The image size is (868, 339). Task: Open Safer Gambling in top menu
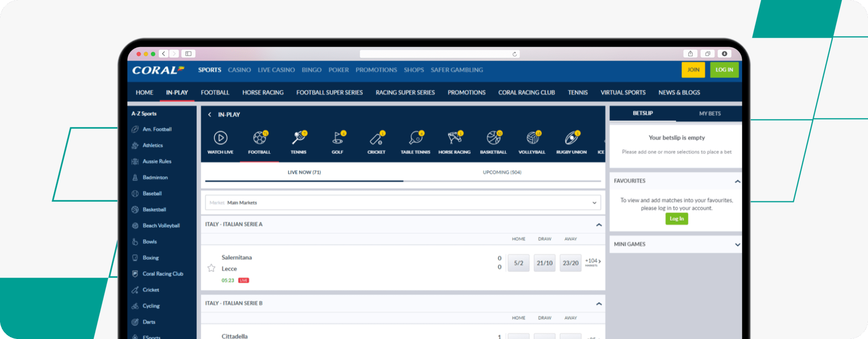tap(457, 70)
